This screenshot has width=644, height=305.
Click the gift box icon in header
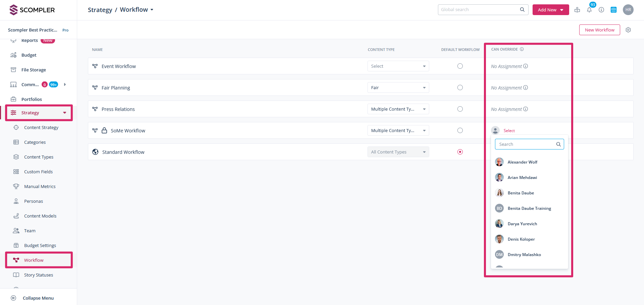pyautogui.click(x=577, y=10)
